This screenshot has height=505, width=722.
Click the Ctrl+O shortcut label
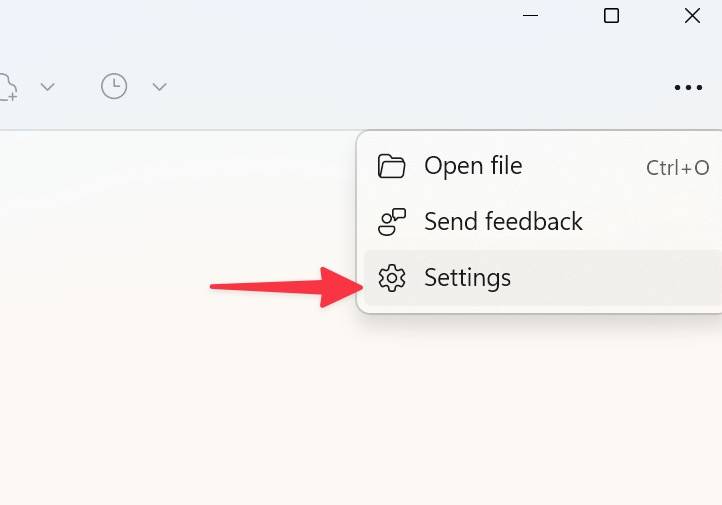[677, 168]
